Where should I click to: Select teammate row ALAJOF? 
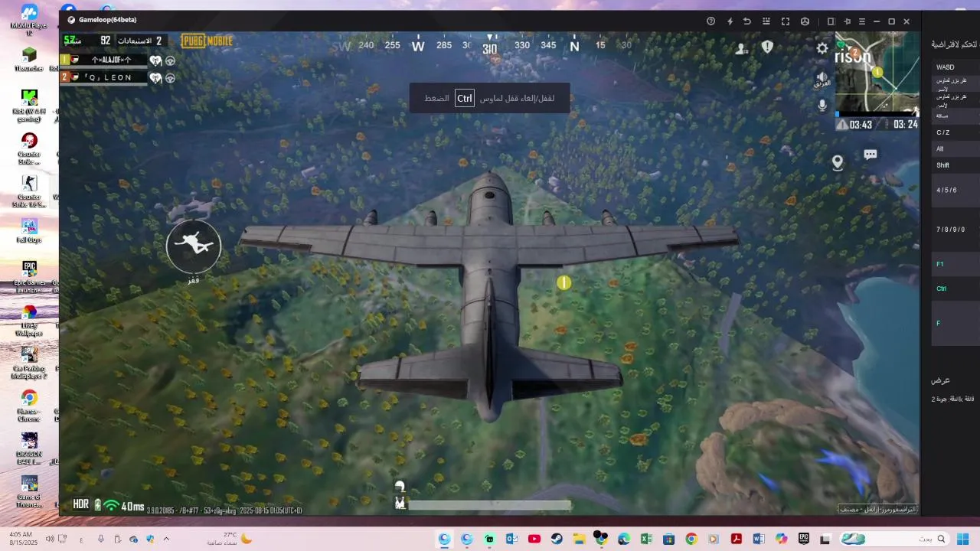(103, 60)
